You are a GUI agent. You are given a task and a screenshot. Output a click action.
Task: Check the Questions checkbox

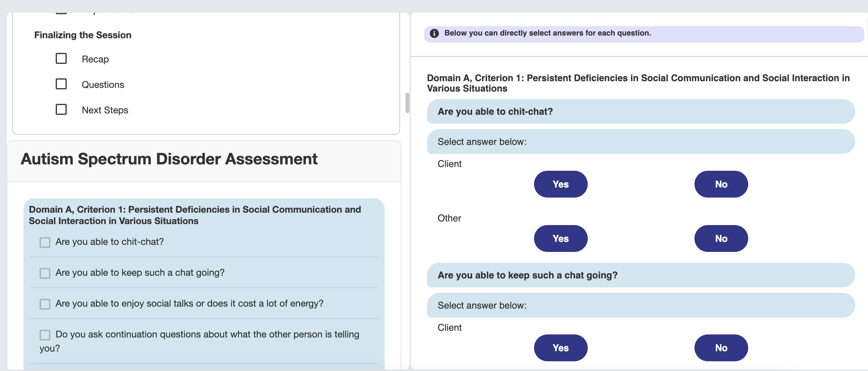click(x=61, y=84)
